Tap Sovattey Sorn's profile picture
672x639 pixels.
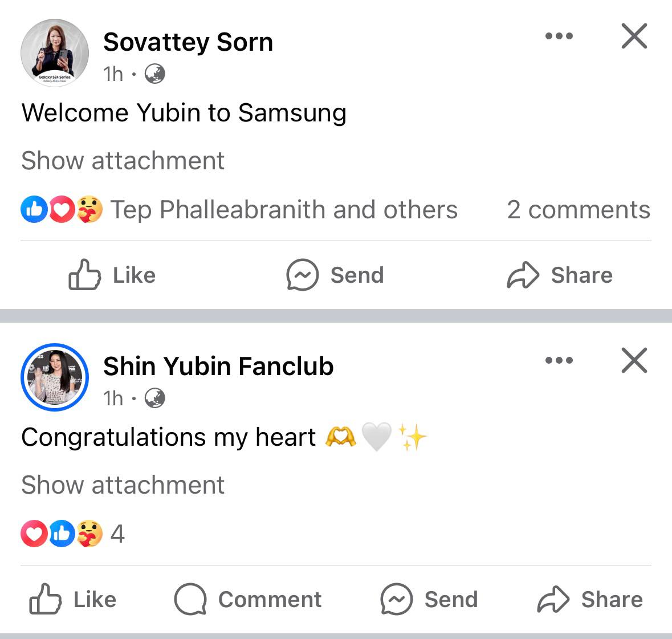[x=55, y=53]
